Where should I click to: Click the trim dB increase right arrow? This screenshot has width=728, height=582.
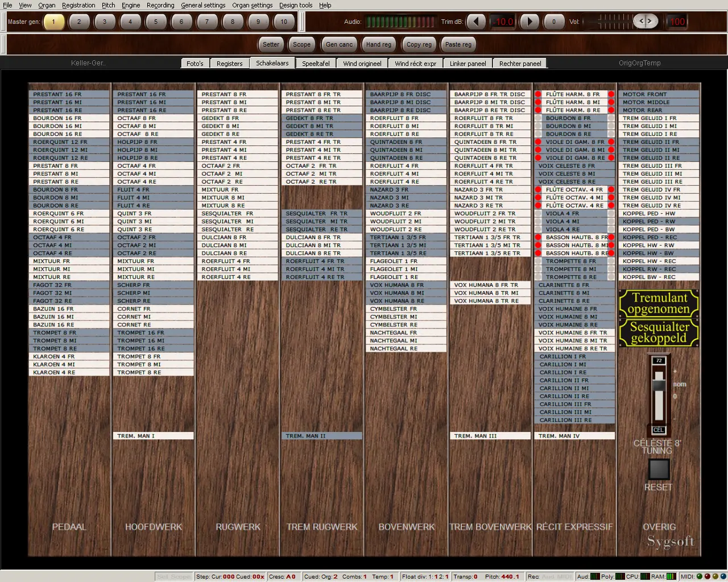tap(530, 22)
